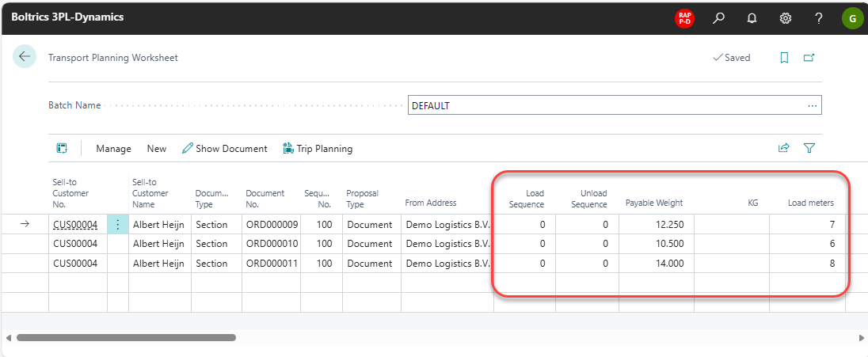Click the CUS00004 link in first row

pyautogui.click(x=75, y=224)
